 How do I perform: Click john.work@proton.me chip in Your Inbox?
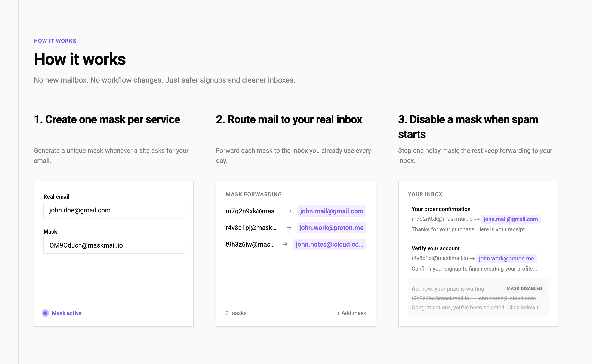click(x=506, y=259)
